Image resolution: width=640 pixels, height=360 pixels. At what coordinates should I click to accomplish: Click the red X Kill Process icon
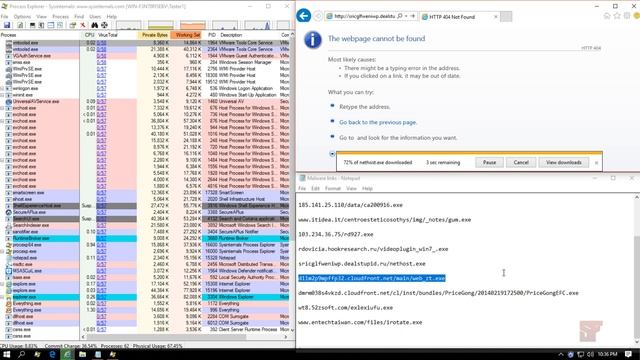point(83,25)
